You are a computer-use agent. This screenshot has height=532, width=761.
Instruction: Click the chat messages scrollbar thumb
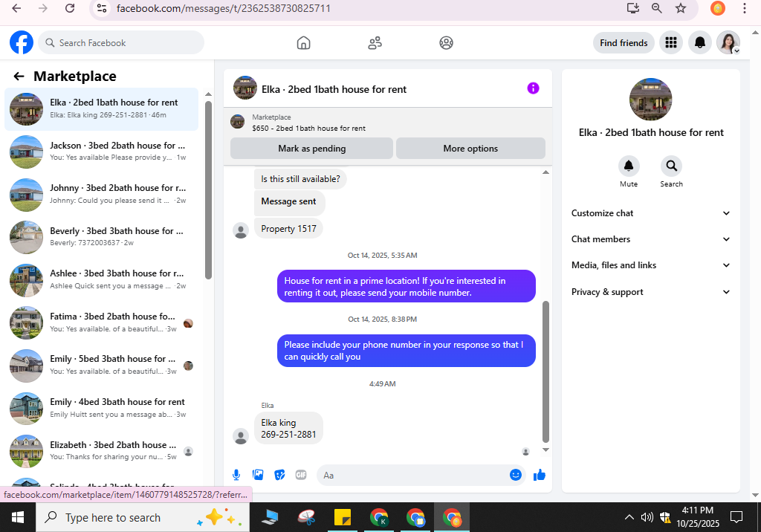(545, 372)
